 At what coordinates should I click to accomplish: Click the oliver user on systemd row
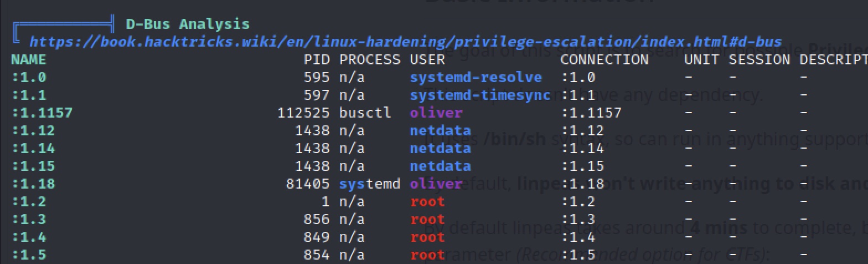[436, 184]
